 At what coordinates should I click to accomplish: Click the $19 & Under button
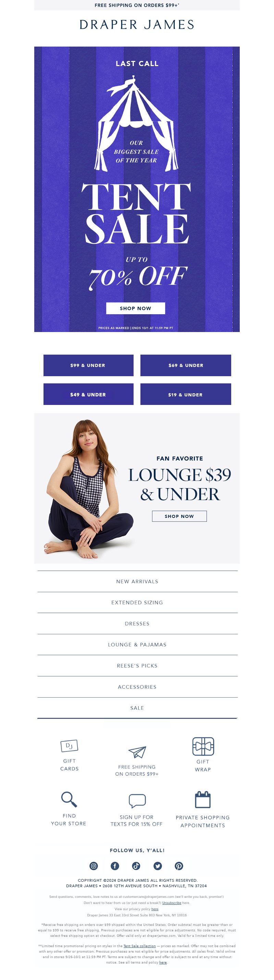186,395
